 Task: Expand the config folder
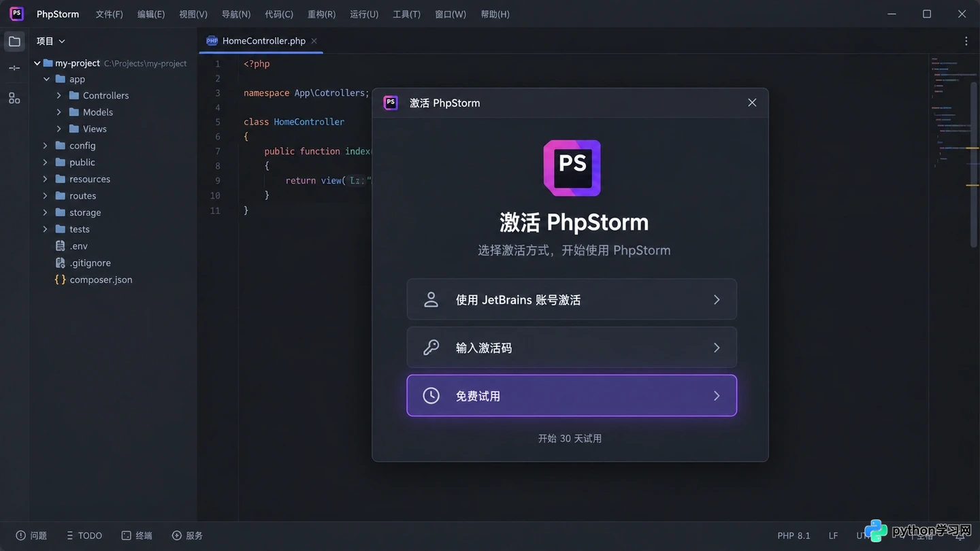pos(46,146)
